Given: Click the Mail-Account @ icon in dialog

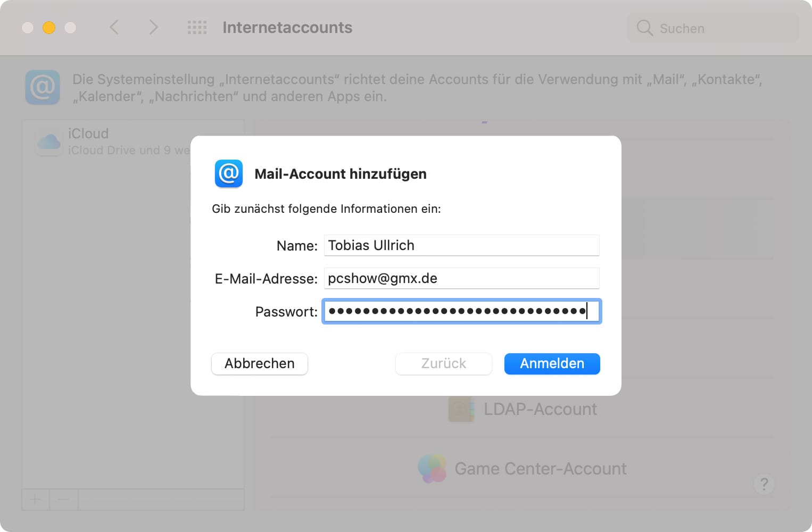Looking at the screenshot, I should 229,173.
